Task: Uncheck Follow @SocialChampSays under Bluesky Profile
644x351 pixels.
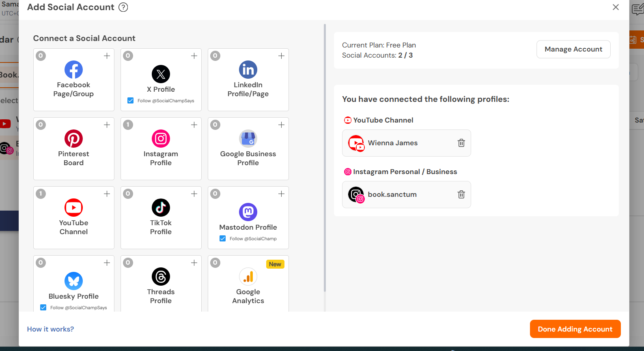Action: pyautogui.click(x=43, y=308)
